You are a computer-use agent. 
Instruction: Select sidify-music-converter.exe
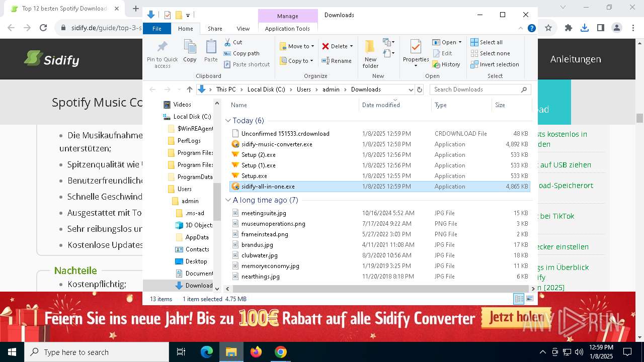(x=380, y=144)
